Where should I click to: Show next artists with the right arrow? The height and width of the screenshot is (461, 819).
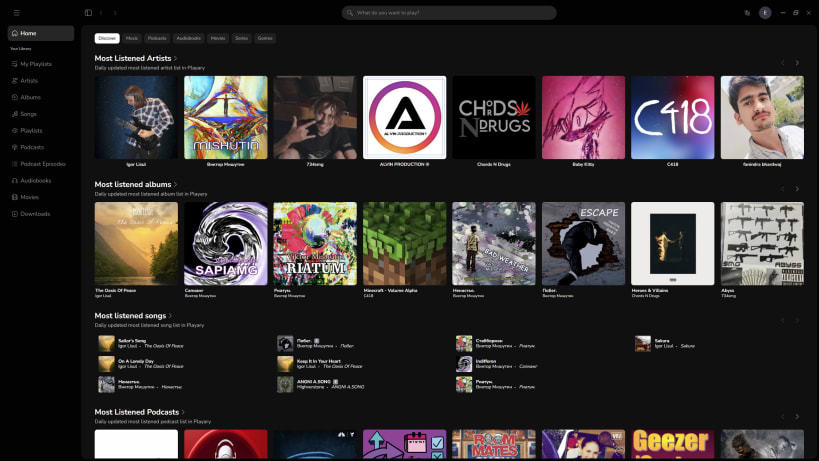(797, 63)
